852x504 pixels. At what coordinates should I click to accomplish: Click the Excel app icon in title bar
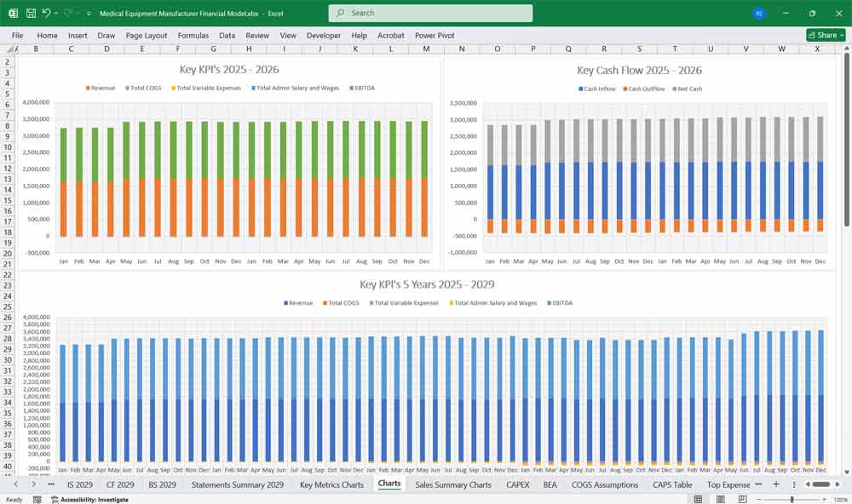(12, 13)
